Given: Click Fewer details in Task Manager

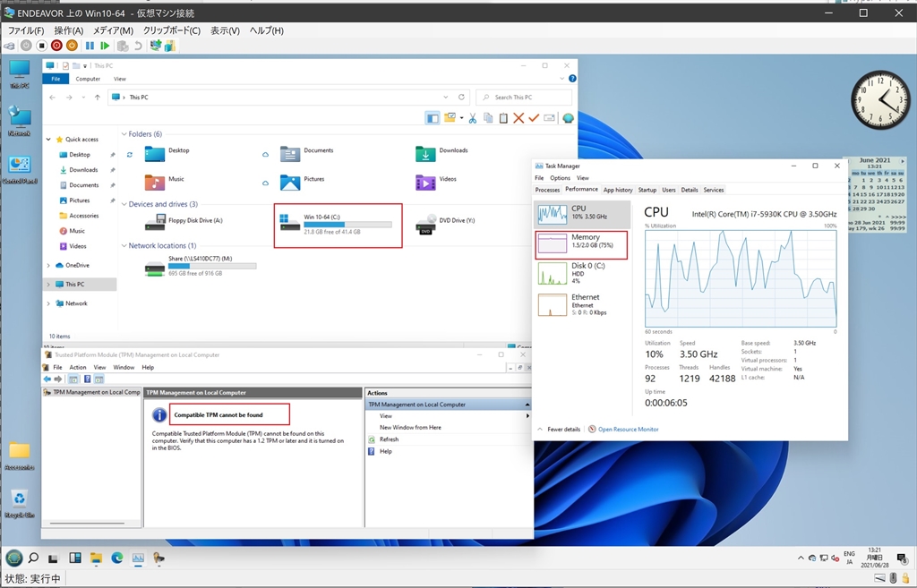Looking at the screenshot, I should 564,429.
